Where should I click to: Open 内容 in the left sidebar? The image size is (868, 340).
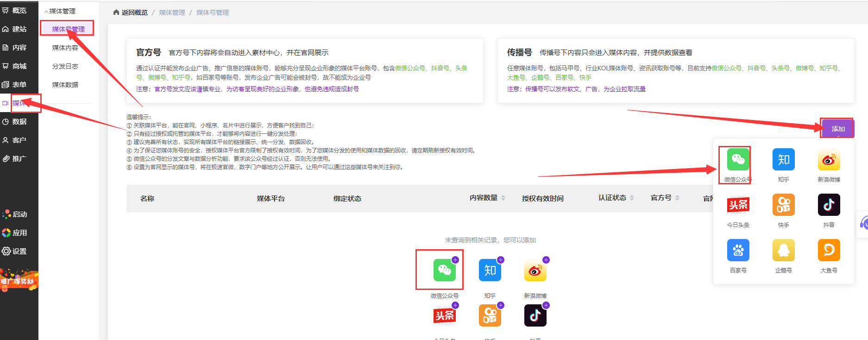tap(15, 47)
